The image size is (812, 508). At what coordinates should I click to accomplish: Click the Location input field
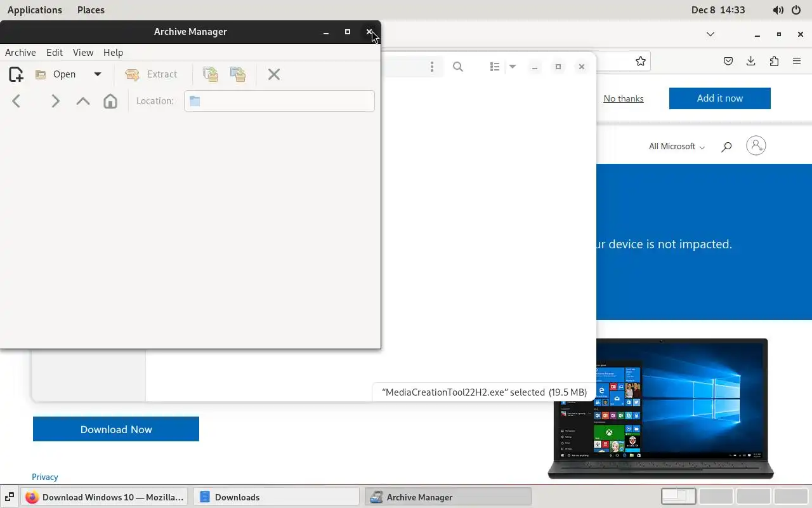(x=279, y=101)
